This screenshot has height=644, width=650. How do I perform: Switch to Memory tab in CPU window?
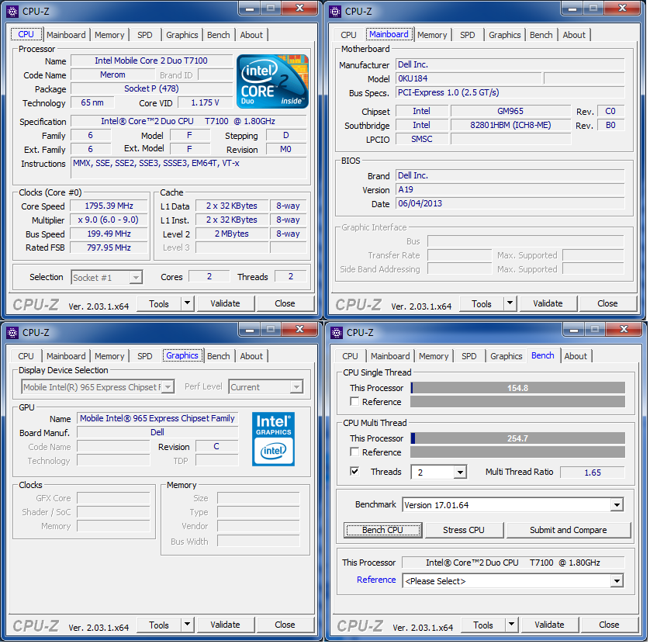click(109, 35)
